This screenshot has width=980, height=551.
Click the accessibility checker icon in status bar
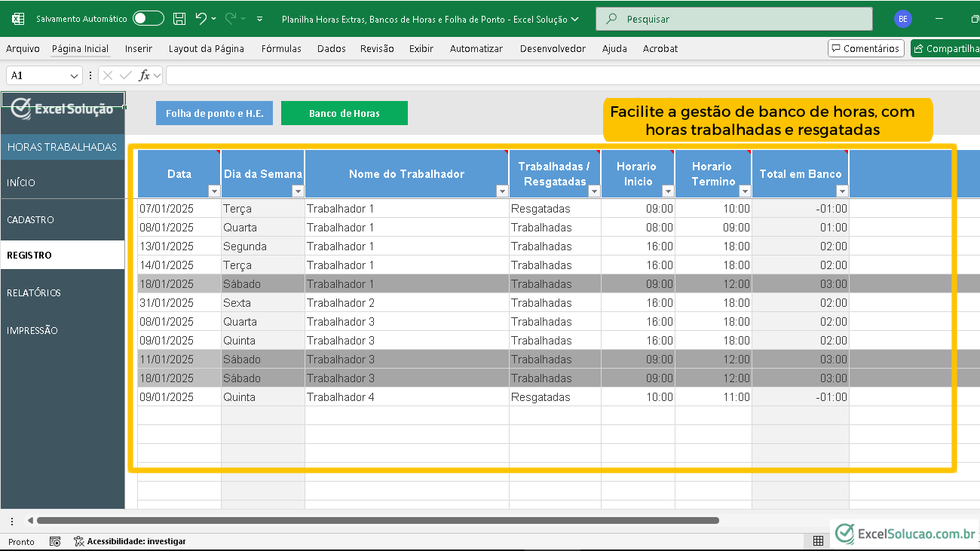[x=79, y=541]
